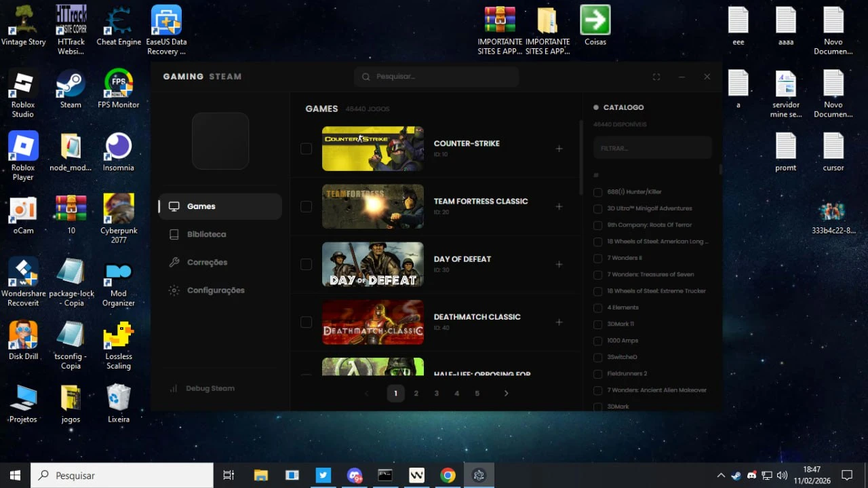The height and width of the screenshot is (488, 868).
Task: Click Steam icon in system tray
Action: click(x=736, y=475)
